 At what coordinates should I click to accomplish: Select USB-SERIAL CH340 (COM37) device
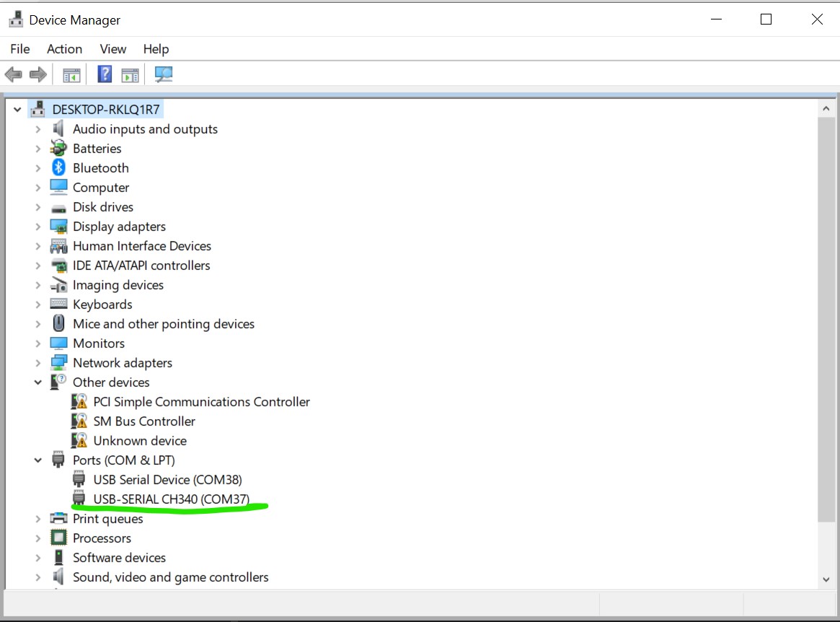click(172, 499)
